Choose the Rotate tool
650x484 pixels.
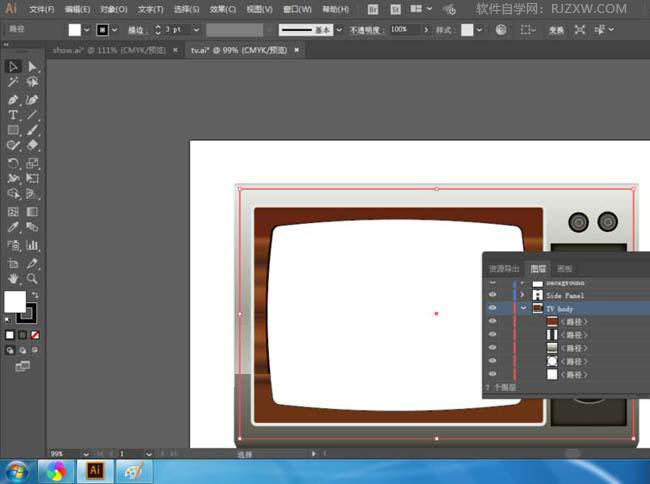(13, 163)
